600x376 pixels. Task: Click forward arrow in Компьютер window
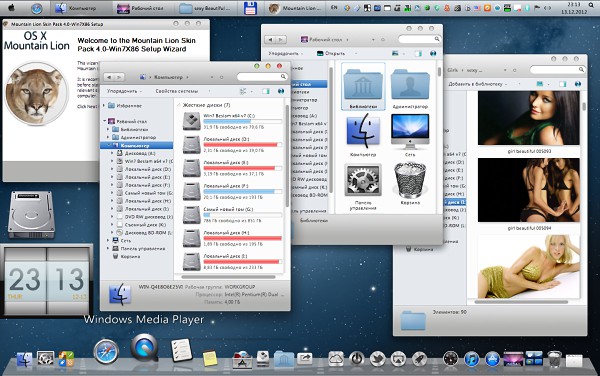119,77
